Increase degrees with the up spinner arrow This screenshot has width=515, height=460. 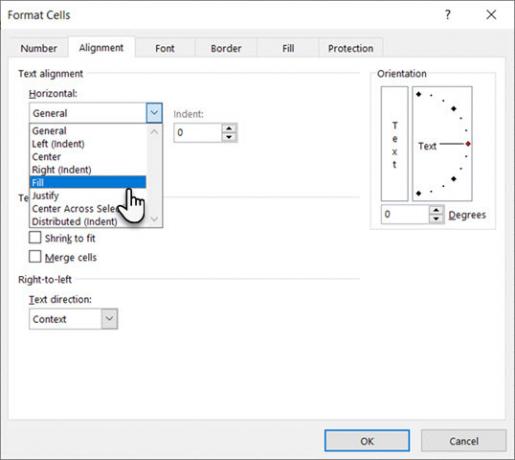coord(436,210)
